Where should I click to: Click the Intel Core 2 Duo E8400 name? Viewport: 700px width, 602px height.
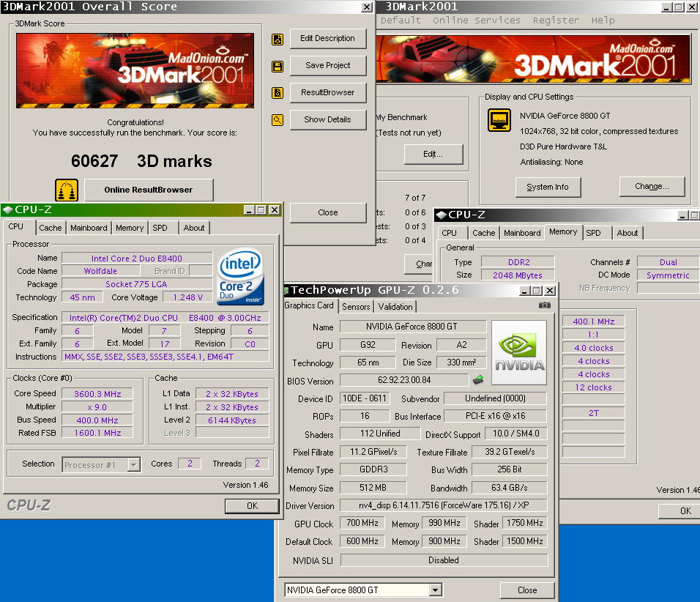click(x=137, y=258)
